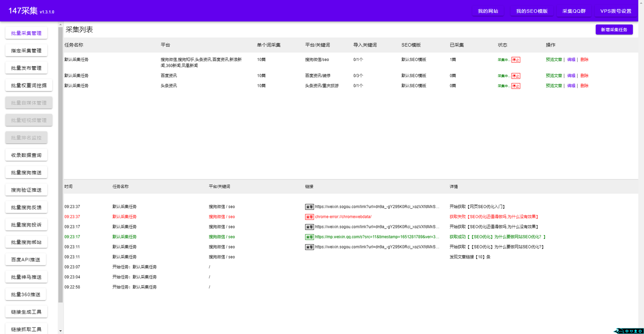Click 删除 for the 搜狗微信/seo task
Screen dimensions: 644x334
tap(584, 60)
